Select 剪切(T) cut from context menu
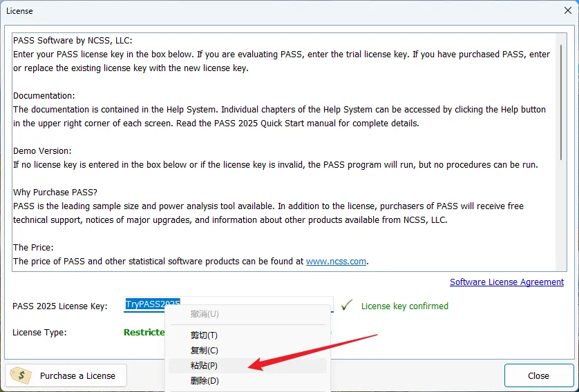This screenshot has width=579, height=392. pos(247,335)
